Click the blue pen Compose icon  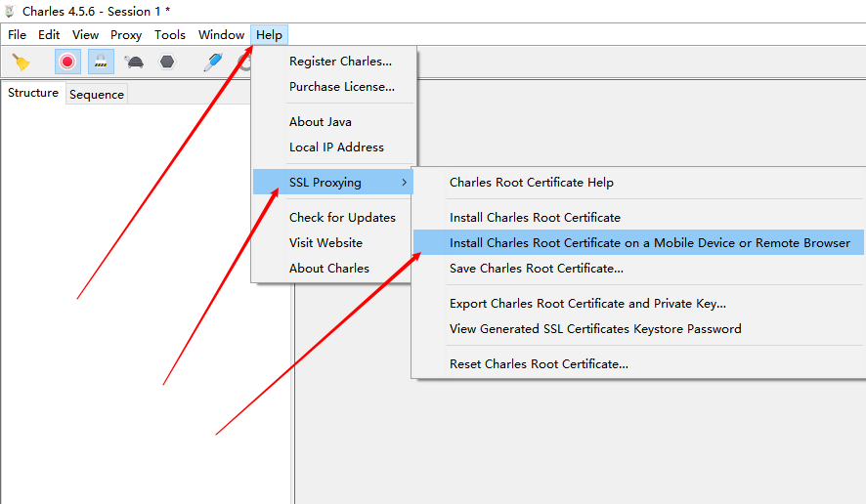coord(212,62)
